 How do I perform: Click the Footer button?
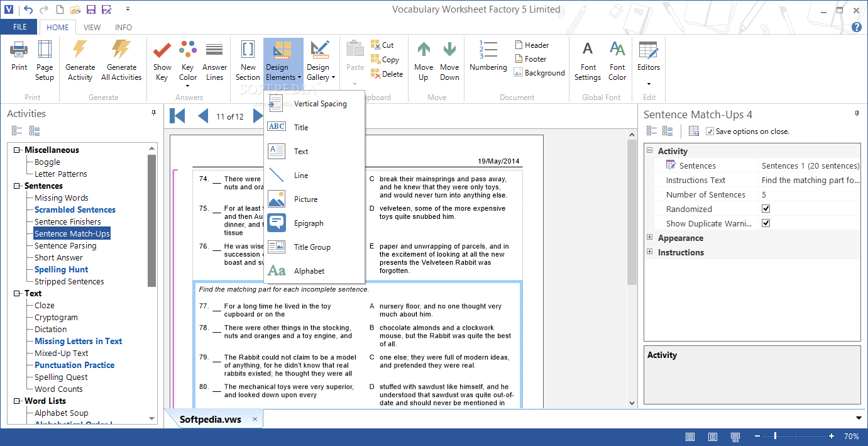coord(530,59)
